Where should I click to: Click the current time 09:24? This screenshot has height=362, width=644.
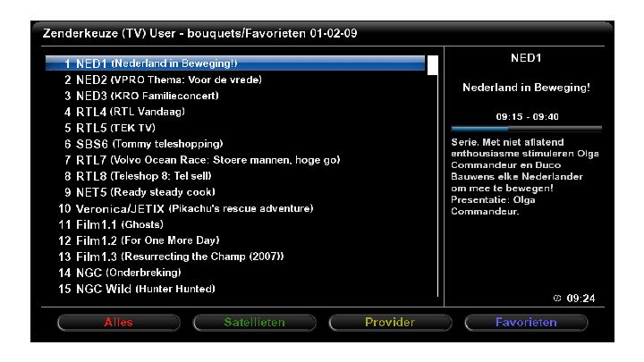580,298
